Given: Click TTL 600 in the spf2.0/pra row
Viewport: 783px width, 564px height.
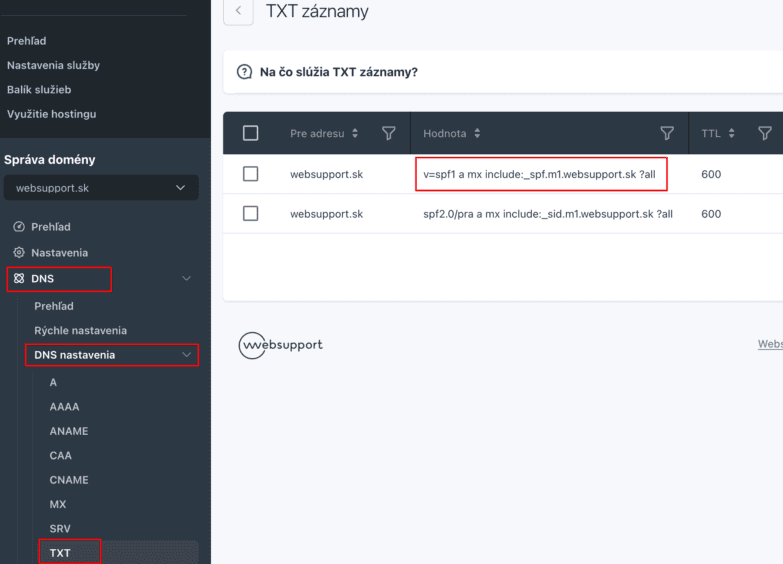Looking at the screenshot, I should 711,214.
